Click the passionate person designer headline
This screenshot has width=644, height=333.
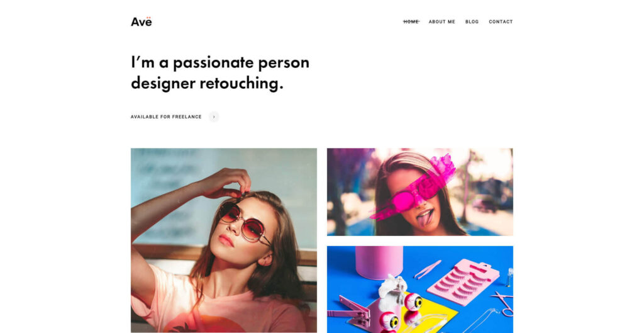click(220, 73)
